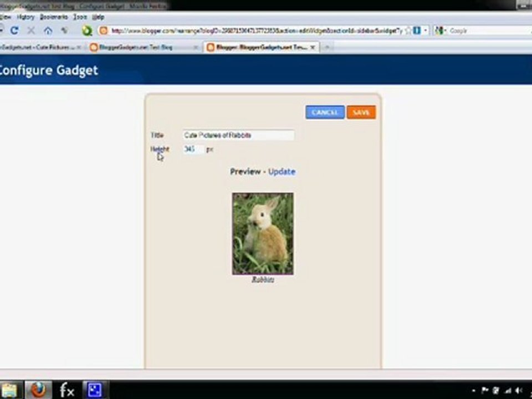
Task: Reload the page with the refresh icon
Action: point(14,30)
